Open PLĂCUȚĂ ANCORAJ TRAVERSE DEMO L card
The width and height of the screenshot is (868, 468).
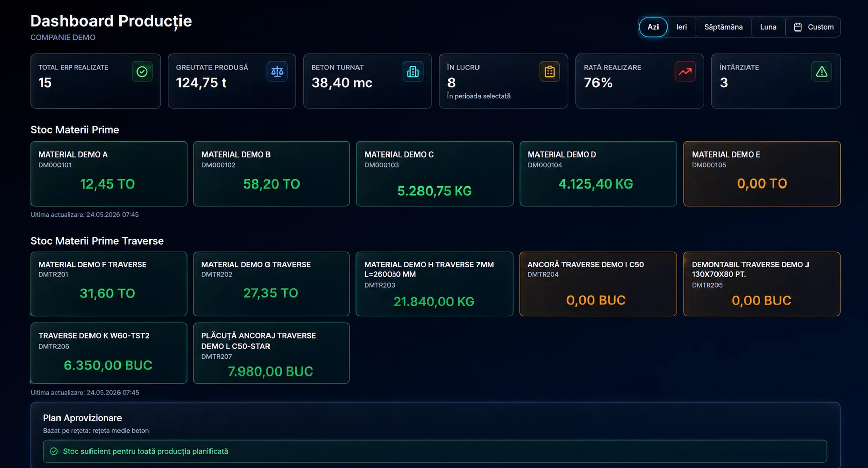[271, 353]
